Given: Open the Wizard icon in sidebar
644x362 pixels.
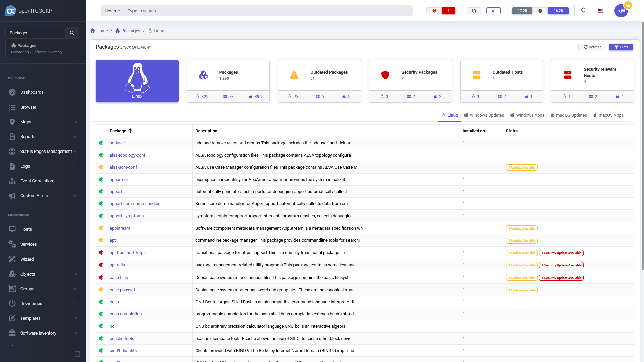Looking at the screenshot, I should coord(12,259).
